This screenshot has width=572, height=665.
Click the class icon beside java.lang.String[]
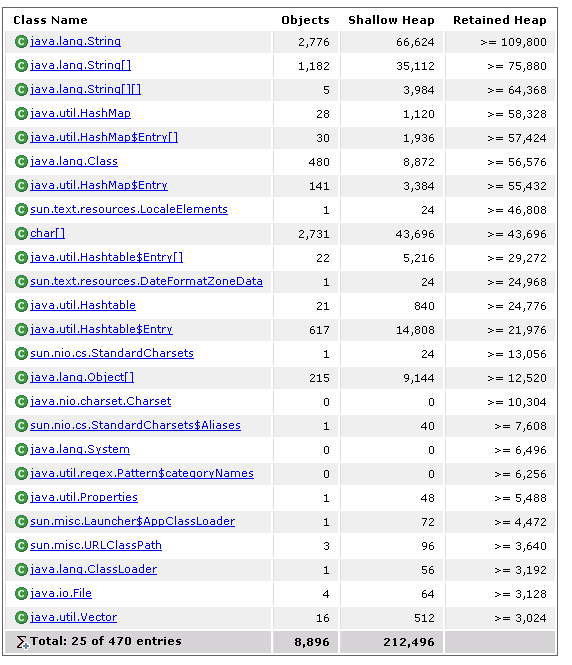pyautogui.click(x=21, y=66)
